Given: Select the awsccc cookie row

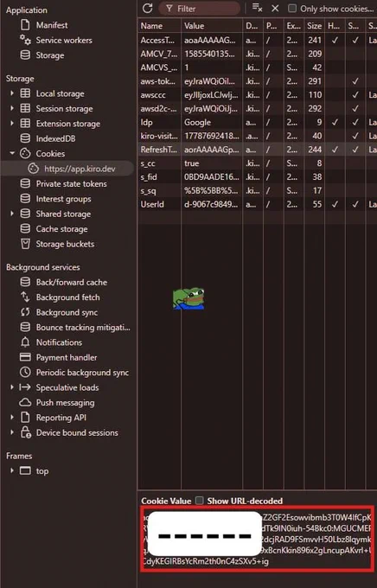Looking at the screenshot, I should (x=258, y=95).
